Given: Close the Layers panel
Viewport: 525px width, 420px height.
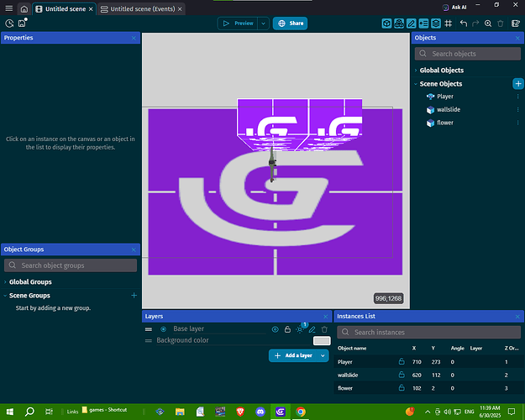Looking at the screenshot, I should point(326,317).
